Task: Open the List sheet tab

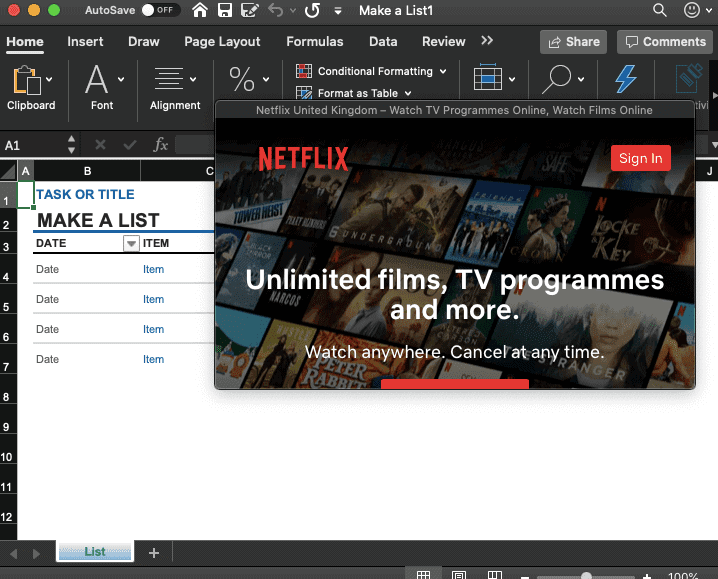Action: pos(95,551)
